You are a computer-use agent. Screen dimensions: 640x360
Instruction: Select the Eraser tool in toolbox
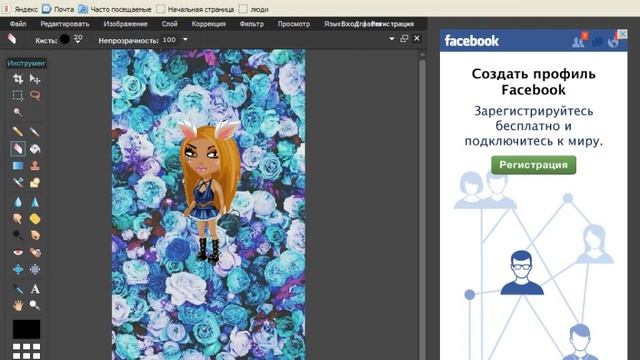point(18,149)
